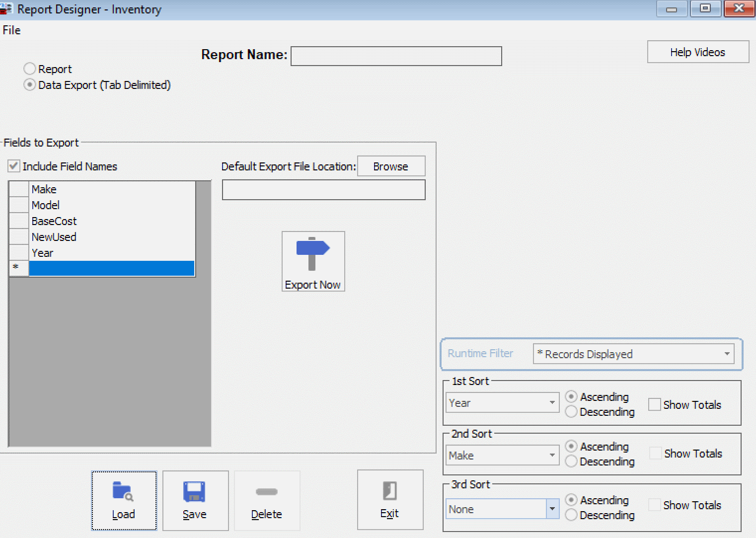Open the File menu
Image resolution: width=756 pixels, height=538 pixels.
(11, 30)
